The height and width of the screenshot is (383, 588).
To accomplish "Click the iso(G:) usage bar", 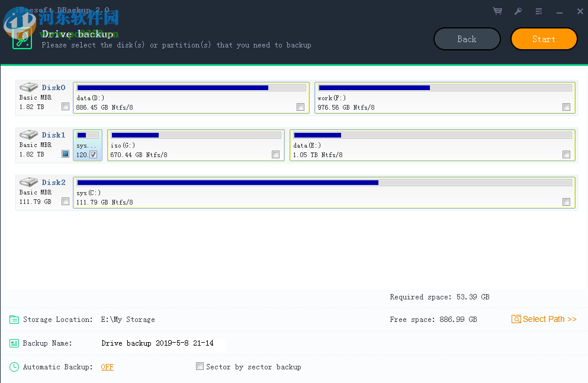I will (x=195, y=135).
